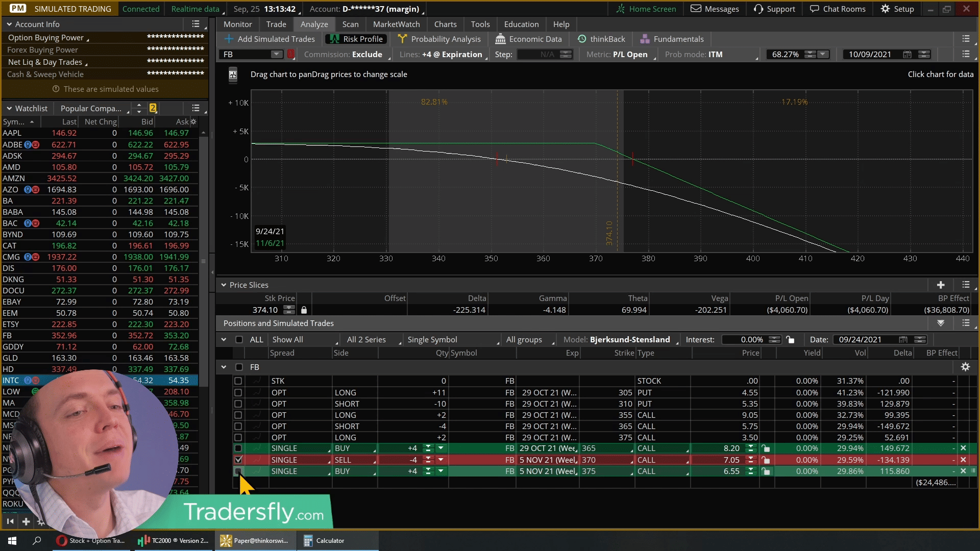
Task: Click the red icon next to FB symbol box
Action: coord(290,54)
